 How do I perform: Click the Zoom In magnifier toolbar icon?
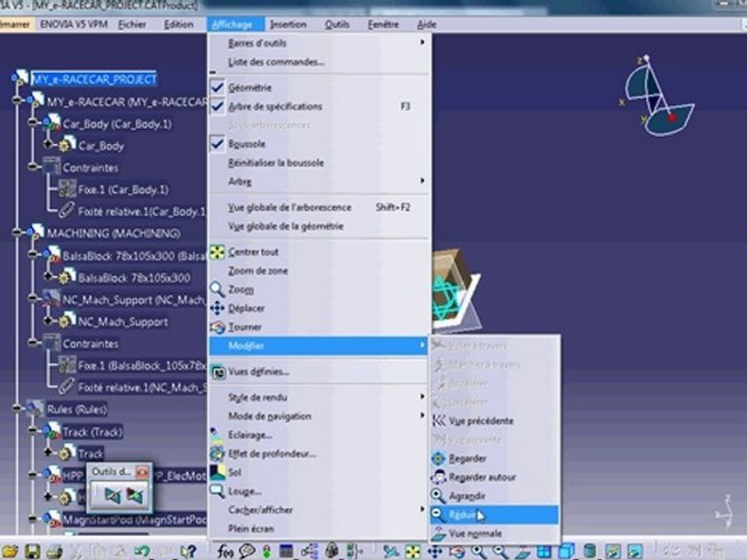[x=479, y=552]
